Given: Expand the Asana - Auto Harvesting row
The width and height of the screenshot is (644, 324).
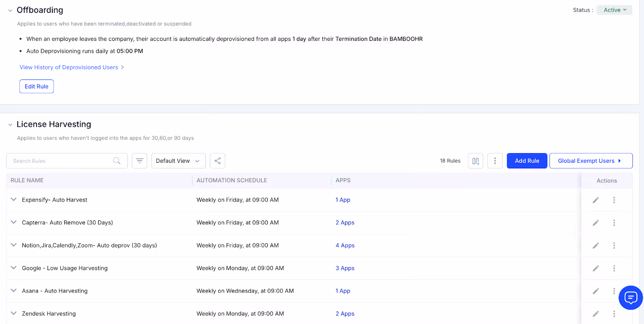Looking at the screenshot, I should 14,291.
